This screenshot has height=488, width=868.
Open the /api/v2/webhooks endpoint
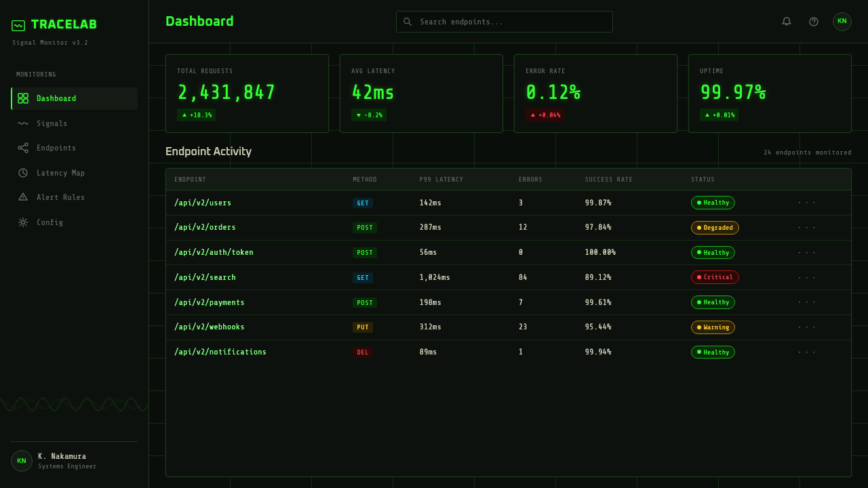click(x=210, y=327)
